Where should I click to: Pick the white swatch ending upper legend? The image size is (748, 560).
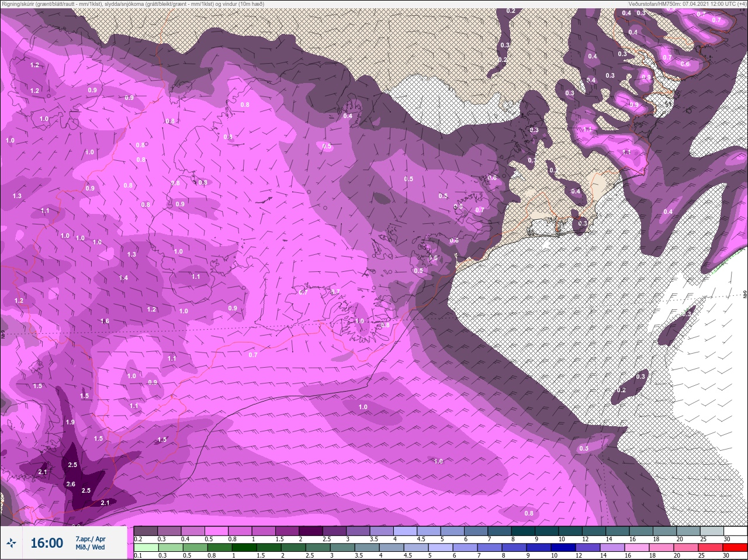(x=735, y=531)
